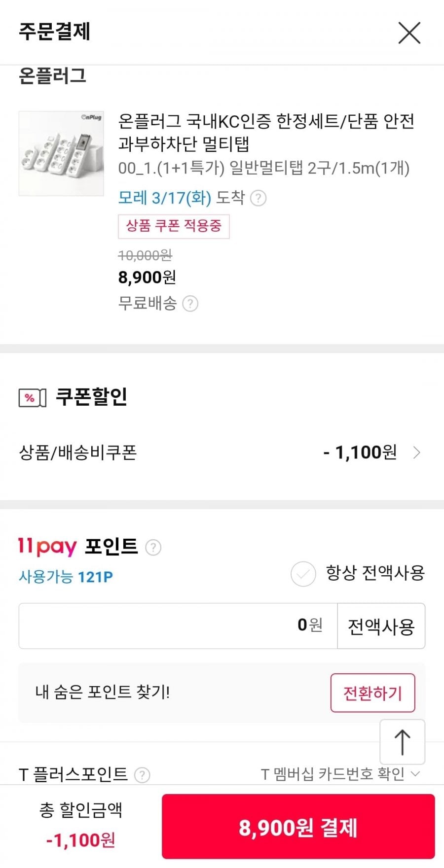
Task: Open the 온플러그 product title link
Action: click(266, 132)
